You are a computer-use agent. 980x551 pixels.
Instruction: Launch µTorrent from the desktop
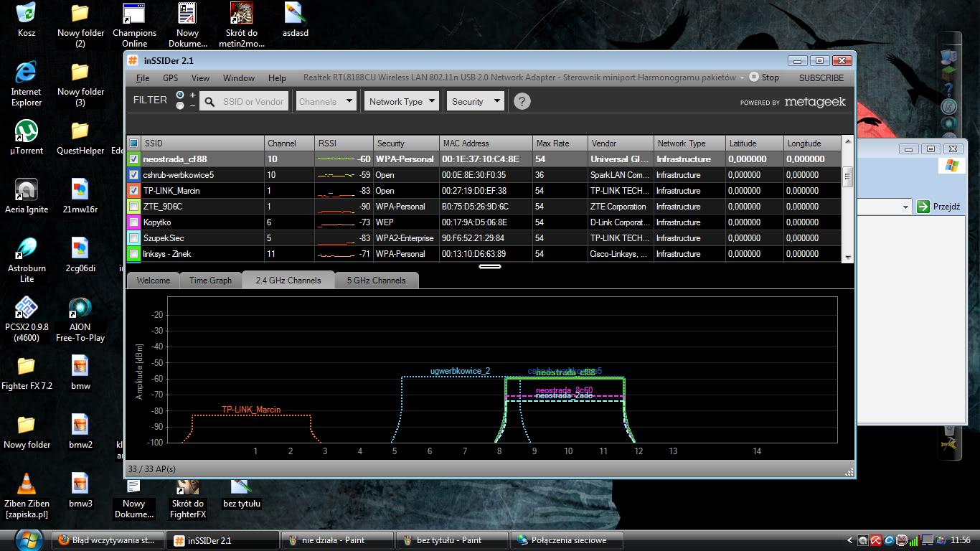pos(27,137)
